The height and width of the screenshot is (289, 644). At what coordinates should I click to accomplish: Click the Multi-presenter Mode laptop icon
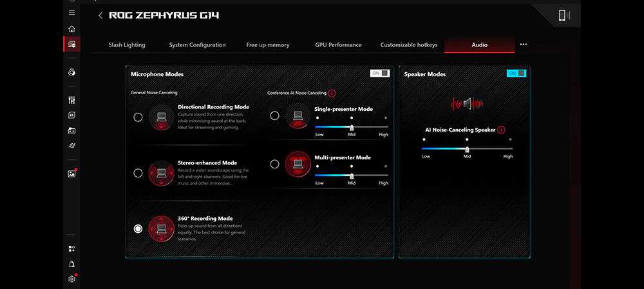click(298, 164)
